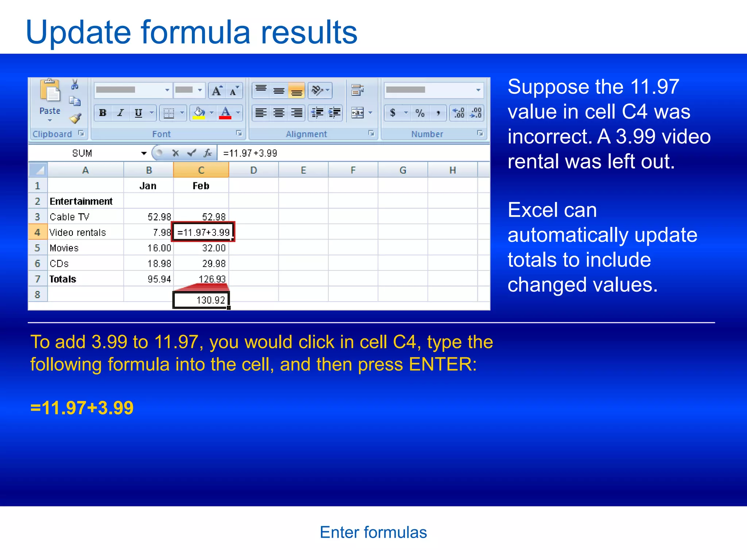Screen dimensions: 747x560
Task: Open the font name combo box
Action: tap(133, 90)
